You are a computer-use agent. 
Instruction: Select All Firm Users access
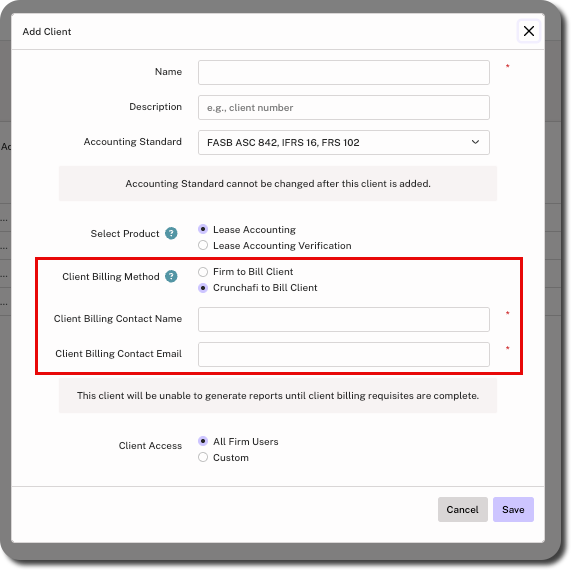[203, 441]
